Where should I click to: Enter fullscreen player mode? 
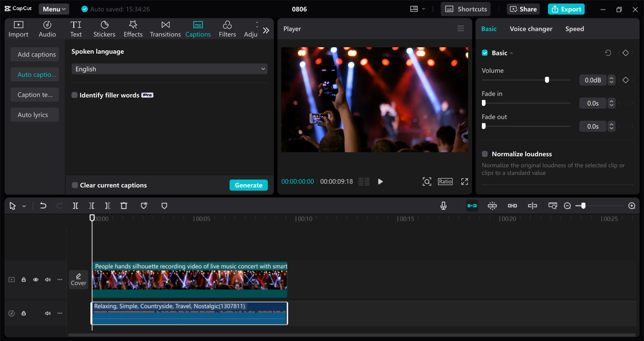(464, 182)
